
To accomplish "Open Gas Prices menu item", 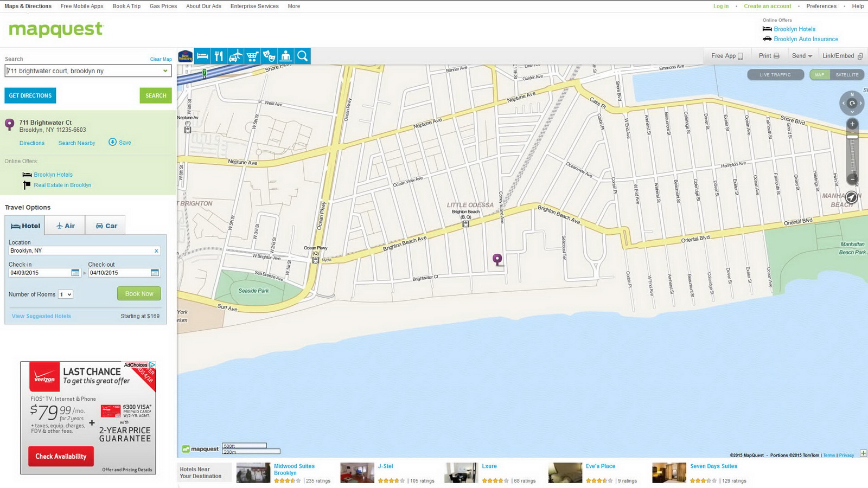I will point(163,6).
